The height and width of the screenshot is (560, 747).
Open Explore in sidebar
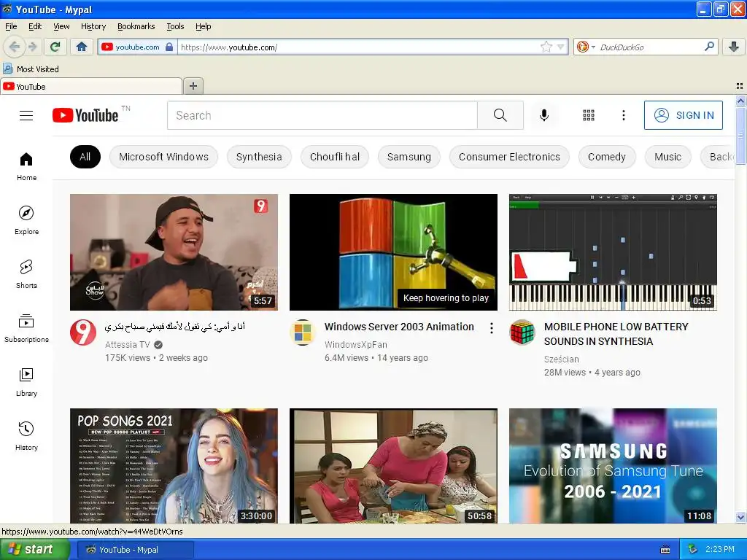point(26,220)
